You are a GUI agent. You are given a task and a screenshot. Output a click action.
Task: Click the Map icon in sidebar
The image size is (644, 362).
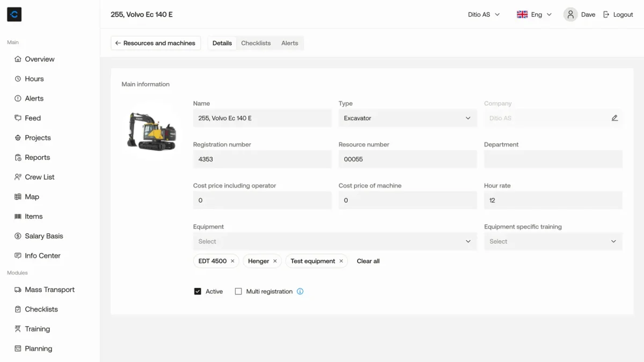pos(18,197)
